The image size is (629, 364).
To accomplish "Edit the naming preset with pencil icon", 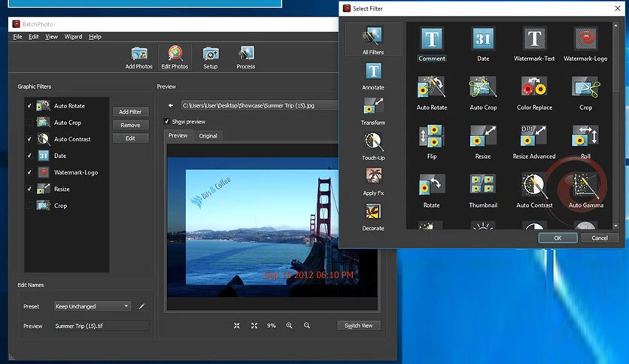I will [141, 306].
